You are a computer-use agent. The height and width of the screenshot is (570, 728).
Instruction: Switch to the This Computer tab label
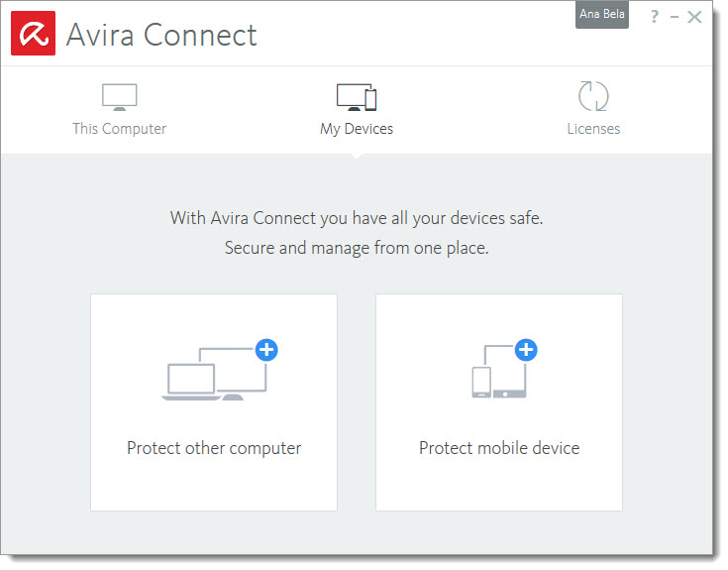click(119, 129)
